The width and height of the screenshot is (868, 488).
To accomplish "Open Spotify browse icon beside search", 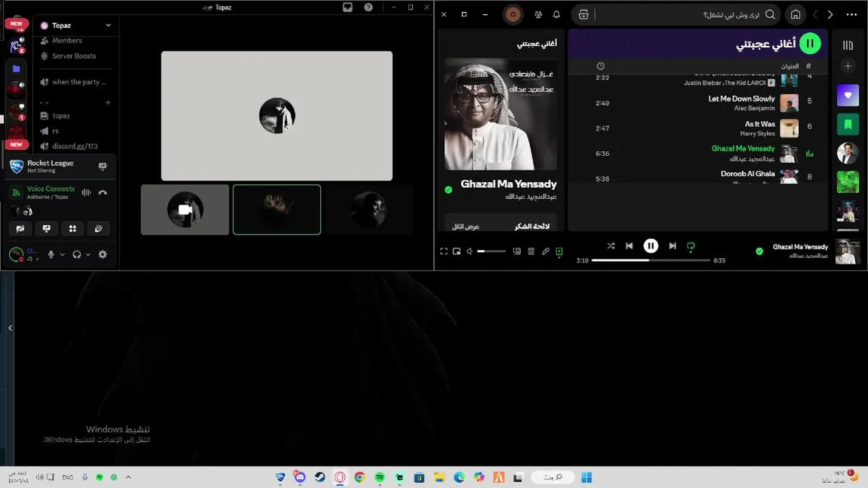I will pyautogui.click(x=584, y=14).
